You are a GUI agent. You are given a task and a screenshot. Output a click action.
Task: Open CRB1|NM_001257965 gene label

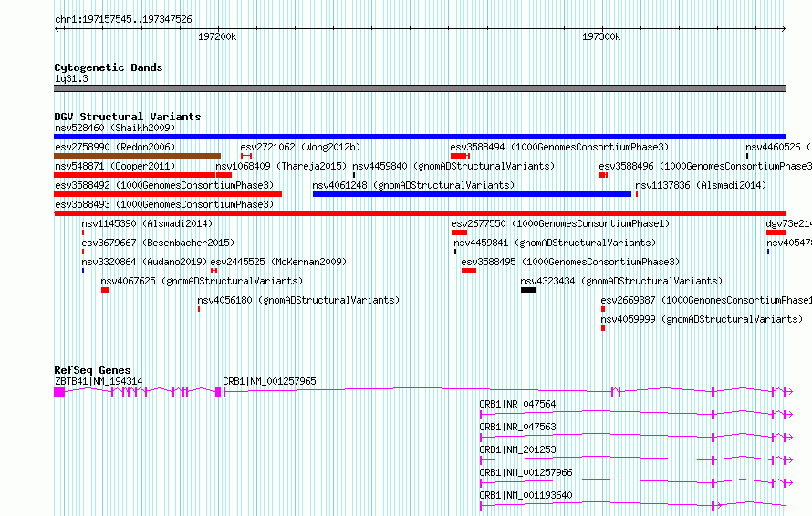[269, 381]
